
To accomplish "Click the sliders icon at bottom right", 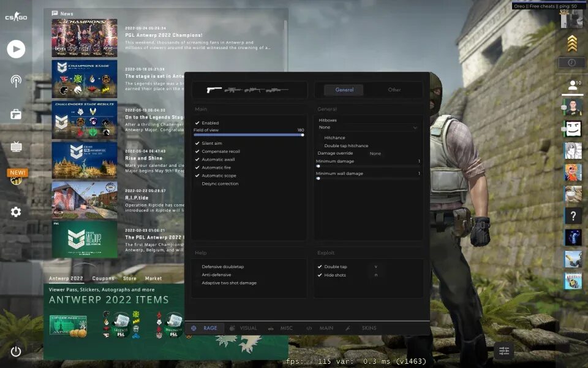I will [503, 351].
